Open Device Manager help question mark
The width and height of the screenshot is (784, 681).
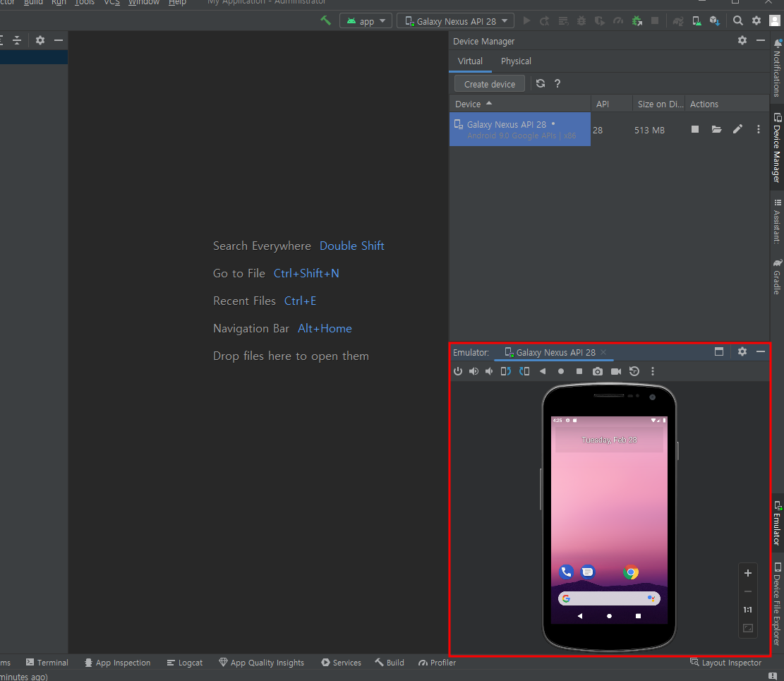point(557,83)
